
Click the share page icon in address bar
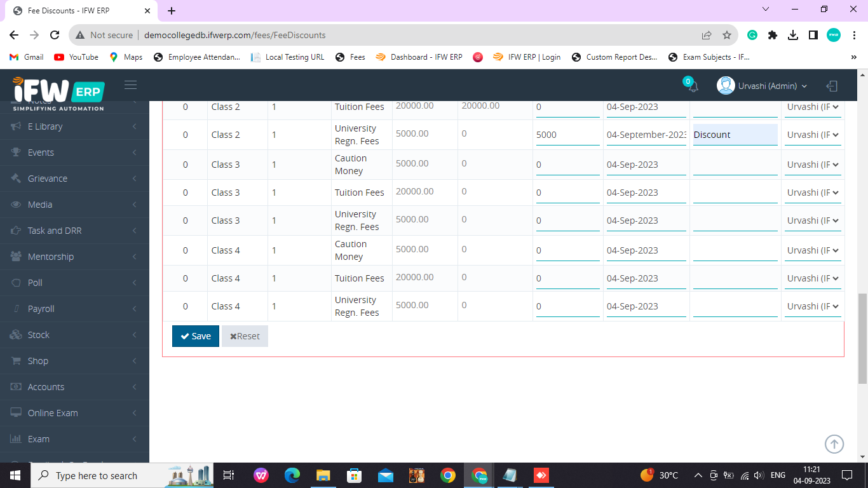(707, 35)
